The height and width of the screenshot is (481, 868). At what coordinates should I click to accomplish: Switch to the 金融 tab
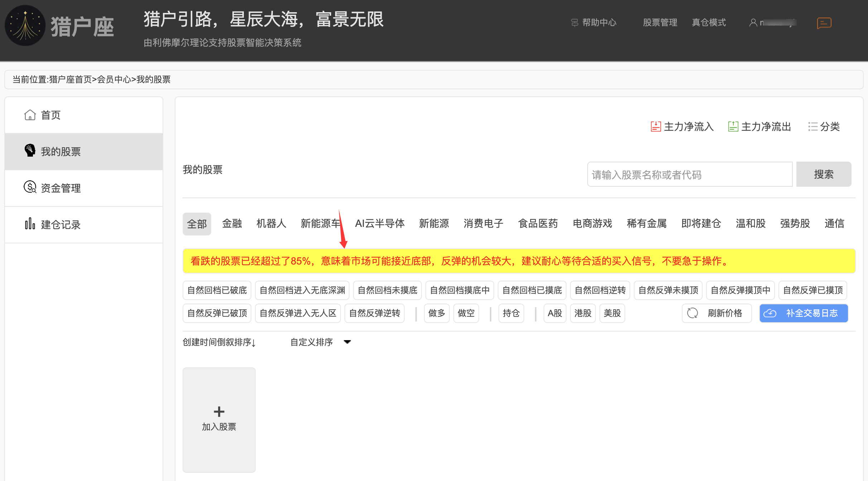[232, 224]
